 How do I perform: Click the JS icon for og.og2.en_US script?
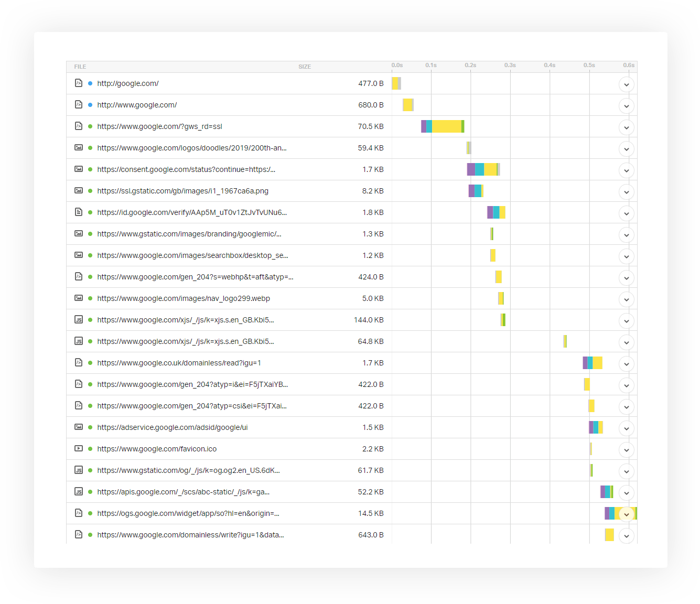point(79,470)
